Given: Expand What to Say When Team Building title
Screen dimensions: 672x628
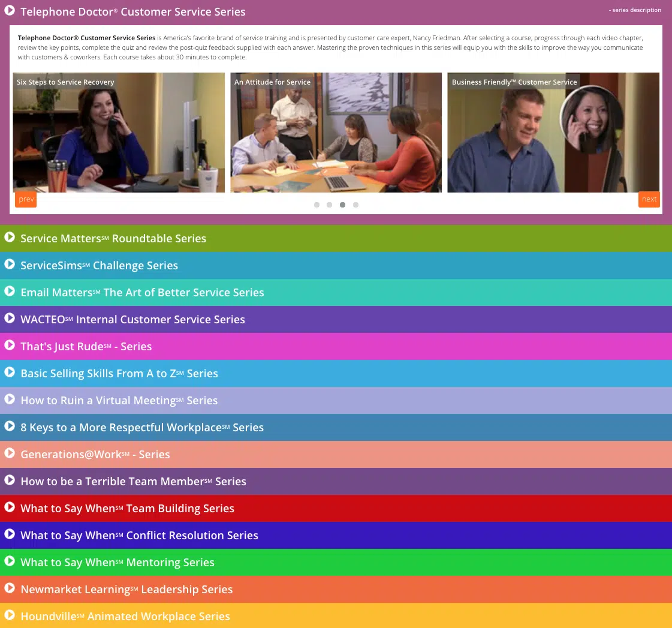Looking at the screenshot, I should click(x=127, y=509).
